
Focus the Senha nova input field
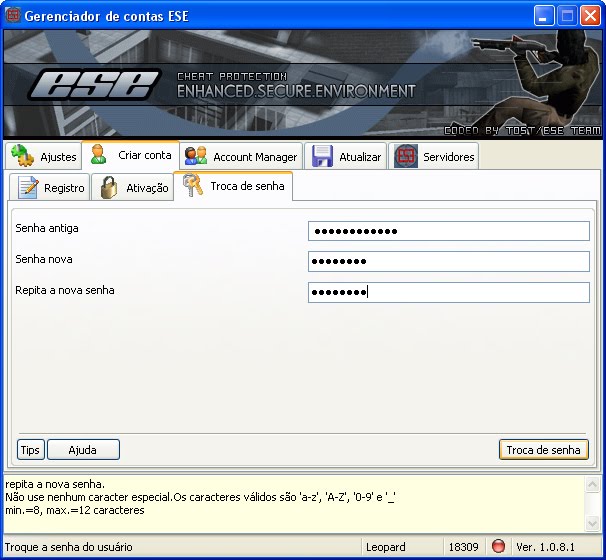pyautogui.click(x=448, y=262)
